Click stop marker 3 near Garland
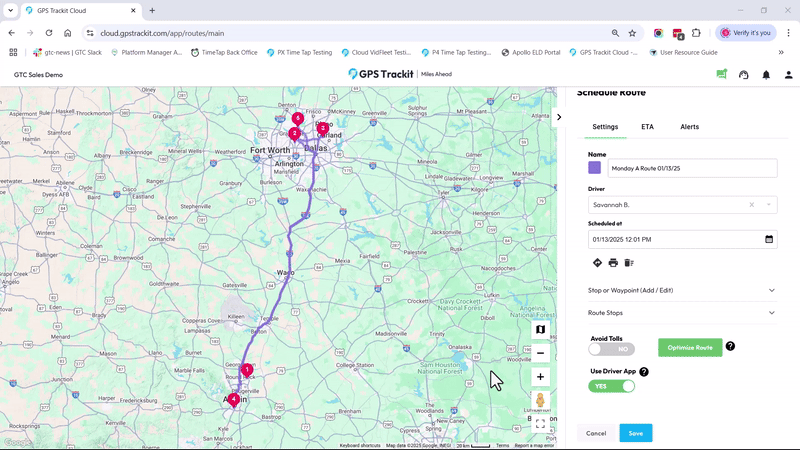The image size is (800, 450). point(322,128)
